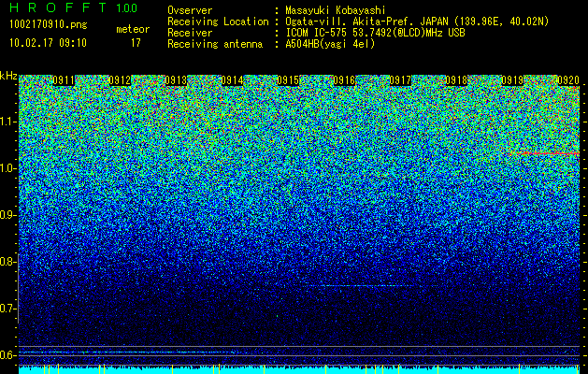Click the 0920 time marker
This screenshot has height=374, width=588.
(568, 80)
